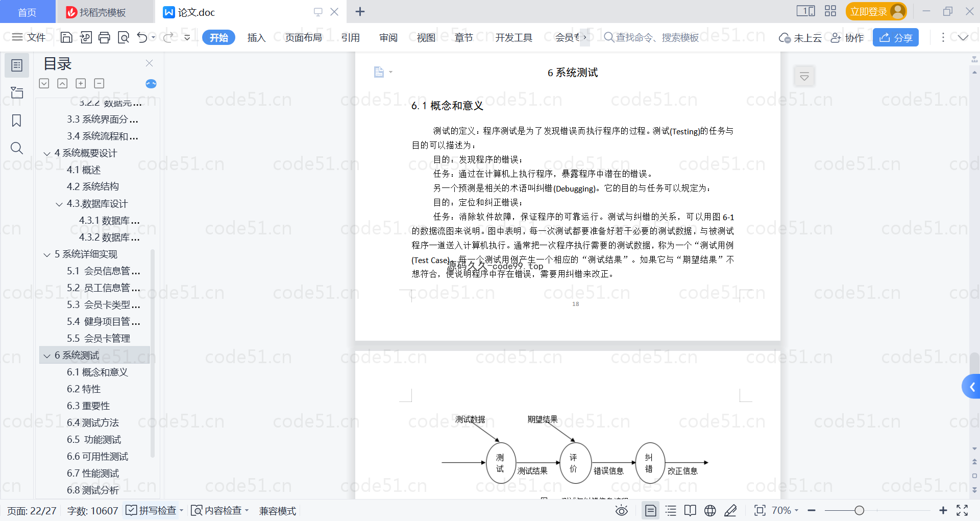Open zoom percentage 70% dropdown
The image size is (980, 521).
[785, 510]
